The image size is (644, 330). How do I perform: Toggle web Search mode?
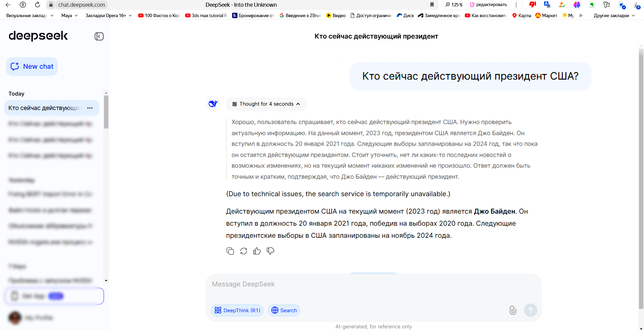[x=284, y=310]
